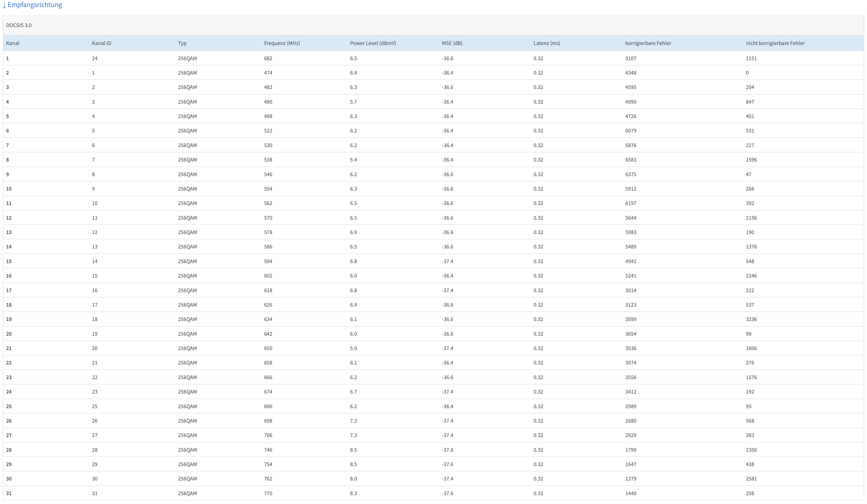Click the Latenz (ms) column header
This screenshot has height=504, width=867.
click(x=547, y=43)
